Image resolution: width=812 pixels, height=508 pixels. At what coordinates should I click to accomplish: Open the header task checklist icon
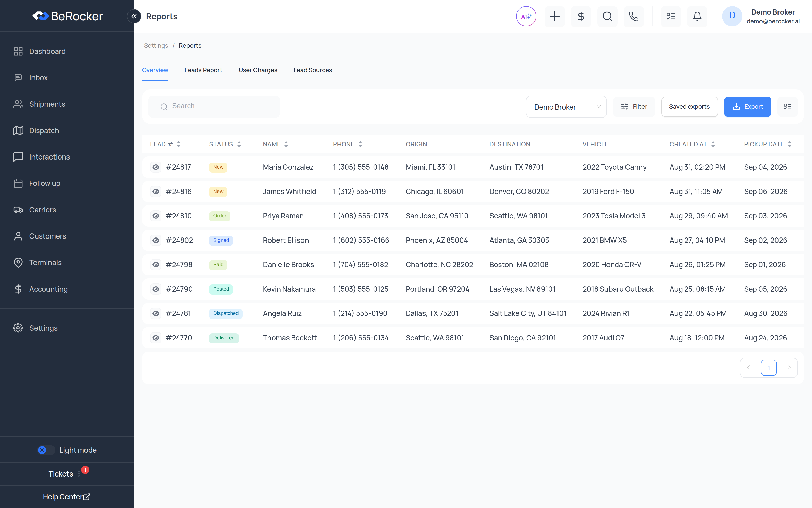coord(671,16)
